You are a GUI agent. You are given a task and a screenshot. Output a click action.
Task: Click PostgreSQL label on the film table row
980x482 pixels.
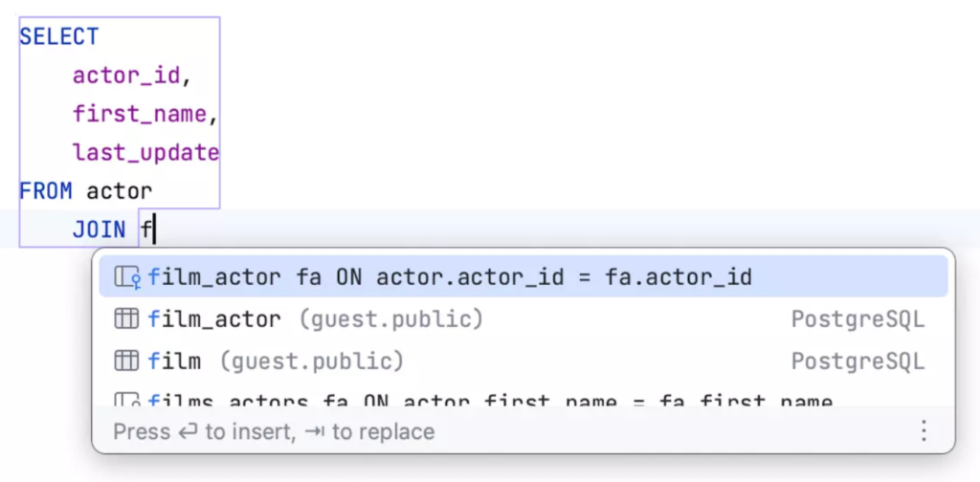[x=857, y=361]
